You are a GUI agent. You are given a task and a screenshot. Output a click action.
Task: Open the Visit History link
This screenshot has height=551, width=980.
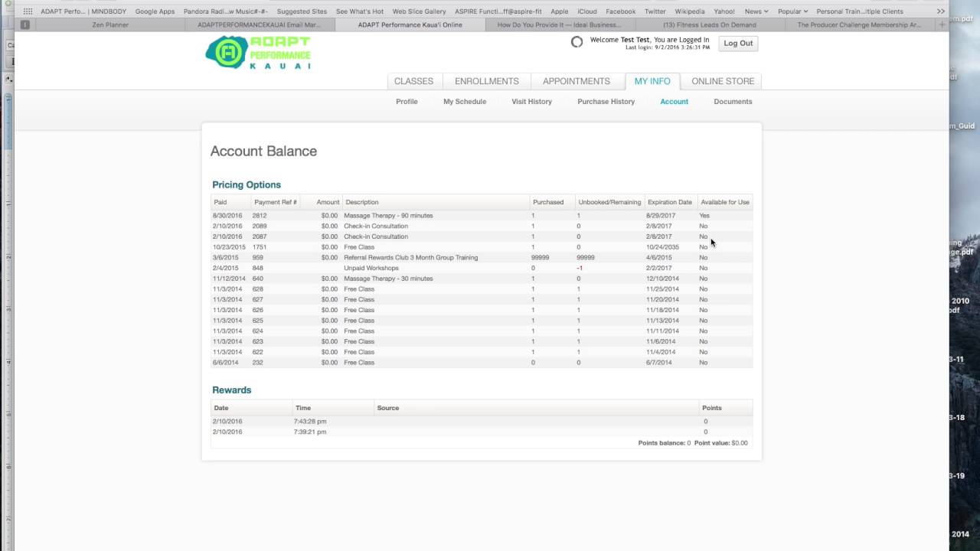[531, 102]
